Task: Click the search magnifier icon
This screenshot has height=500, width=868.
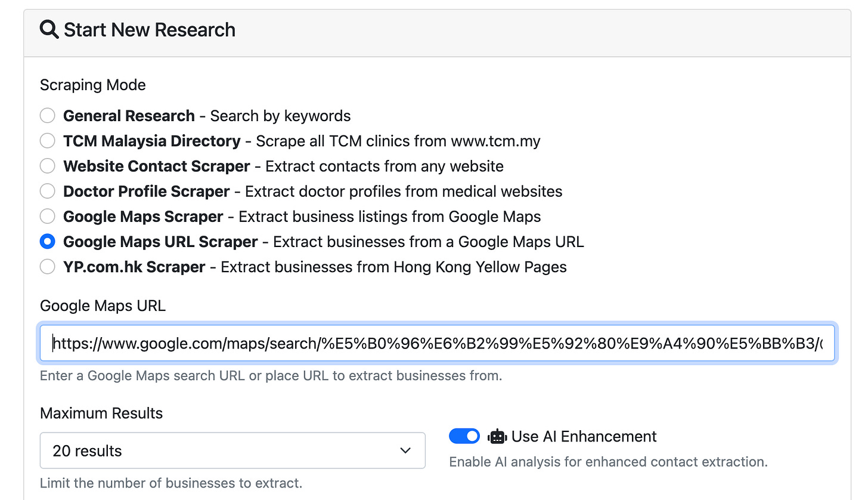Action: pyautogui.click(x=49, y=29)
